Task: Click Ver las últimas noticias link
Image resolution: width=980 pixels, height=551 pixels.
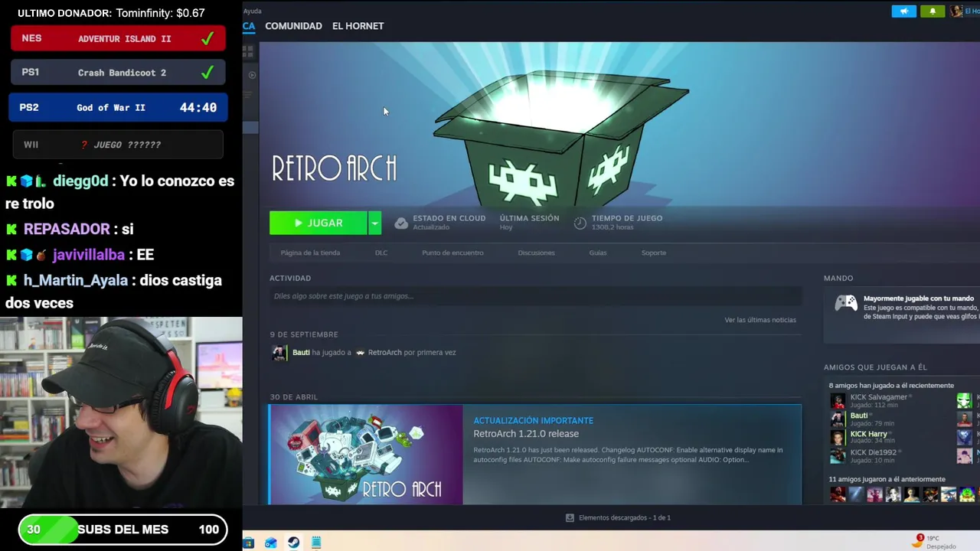Action: [760, 320]
